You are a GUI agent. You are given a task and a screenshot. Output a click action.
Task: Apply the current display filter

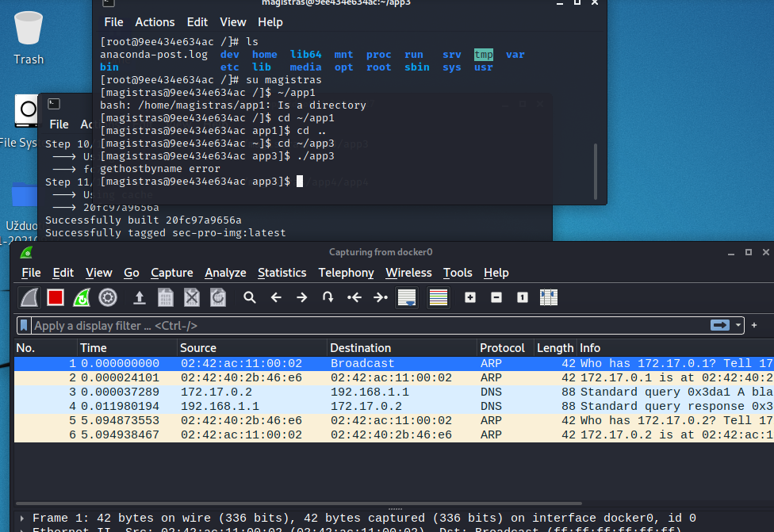click(720, 325)
